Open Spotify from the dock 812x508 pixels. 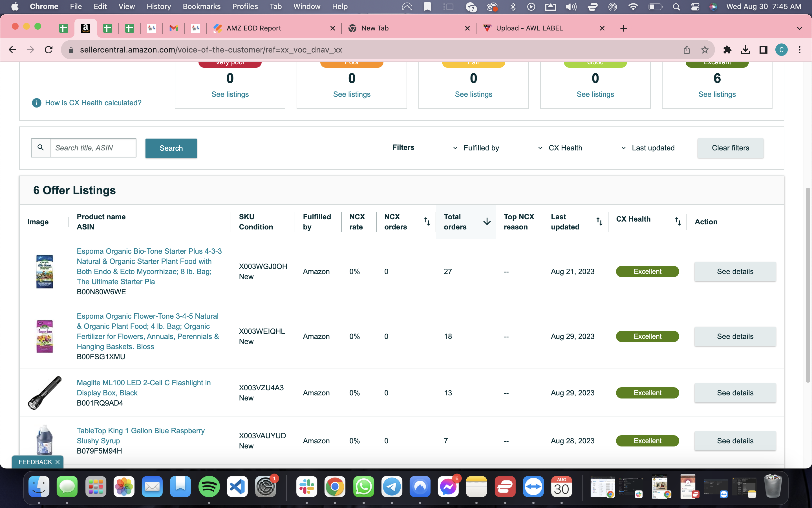[209, 487]
